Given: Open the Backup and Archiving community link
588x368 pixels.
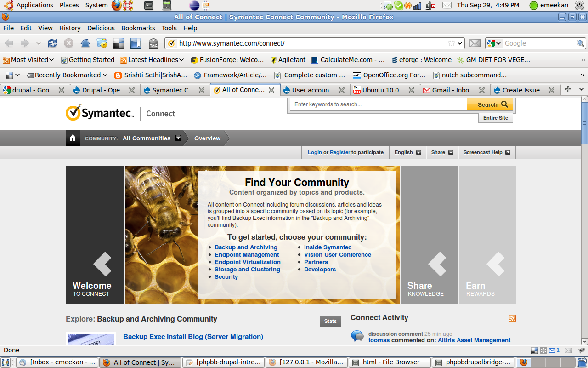Looking at the screenshot, I should point(246,247).
